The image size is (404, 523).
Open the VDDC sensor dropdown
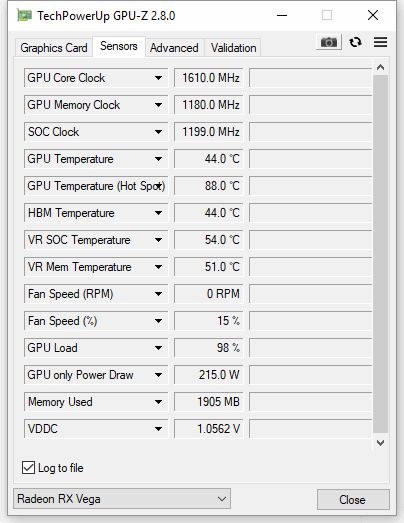[158, 429]
